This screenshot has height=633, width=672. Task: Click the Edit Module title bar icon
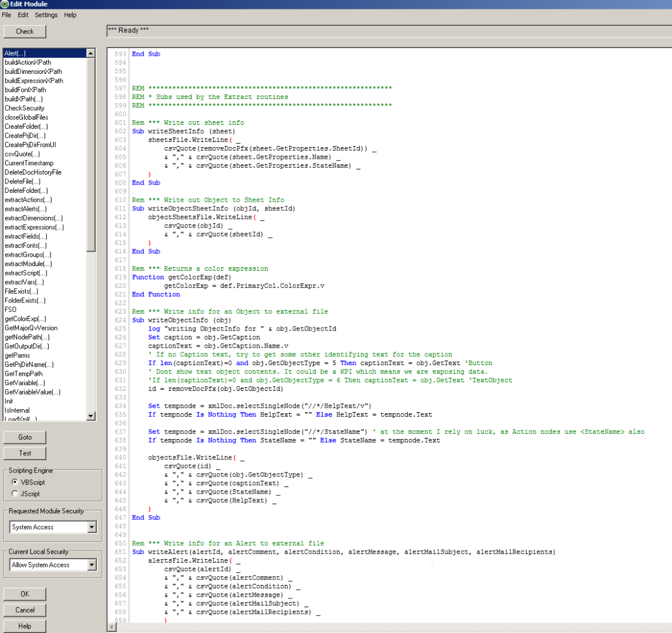[5, 4]
